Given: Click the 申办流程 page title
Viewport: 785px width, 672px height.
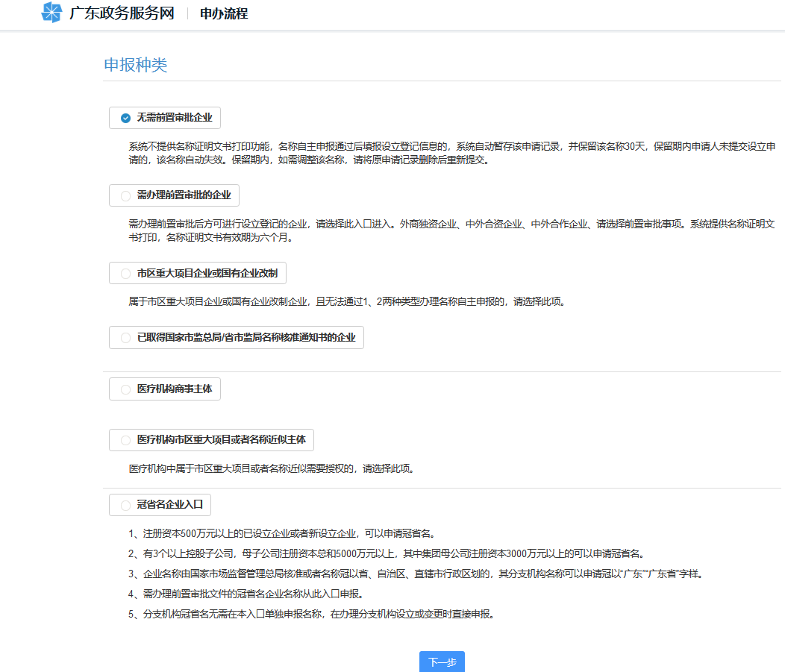Looking at the screenshot, I should point(223,12).
